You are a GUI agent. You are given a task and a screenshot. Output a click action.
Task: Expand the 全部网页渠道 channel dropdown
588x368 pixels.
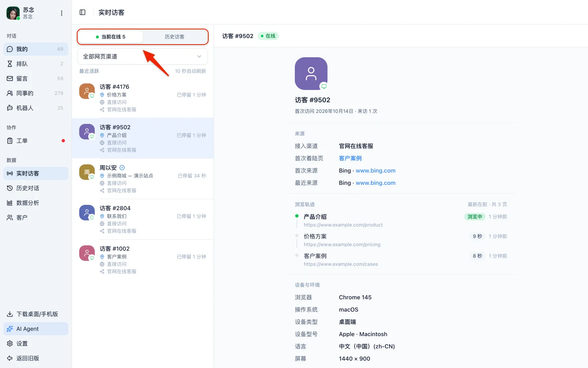(x=143, y=56)
